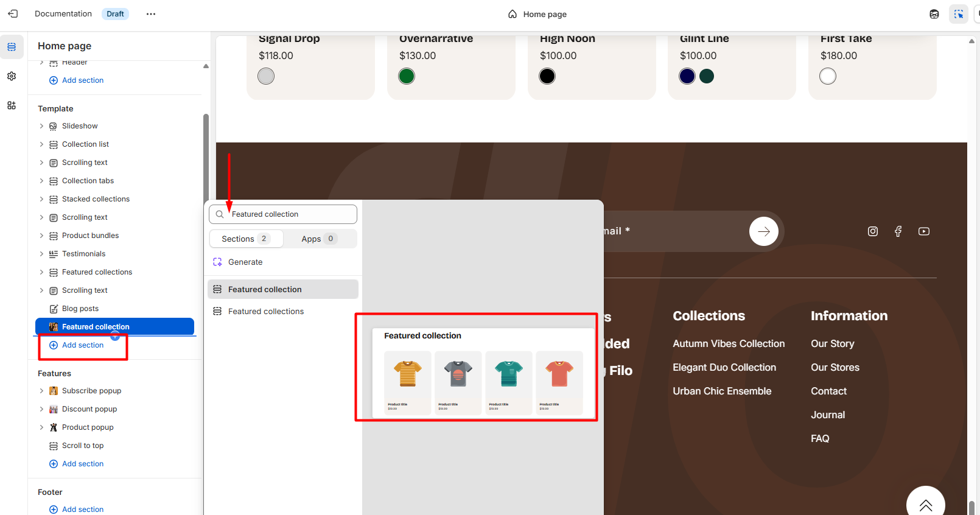Click the search magnifier icon
This screenshot has width=980, height=515.
coord(220,214)
